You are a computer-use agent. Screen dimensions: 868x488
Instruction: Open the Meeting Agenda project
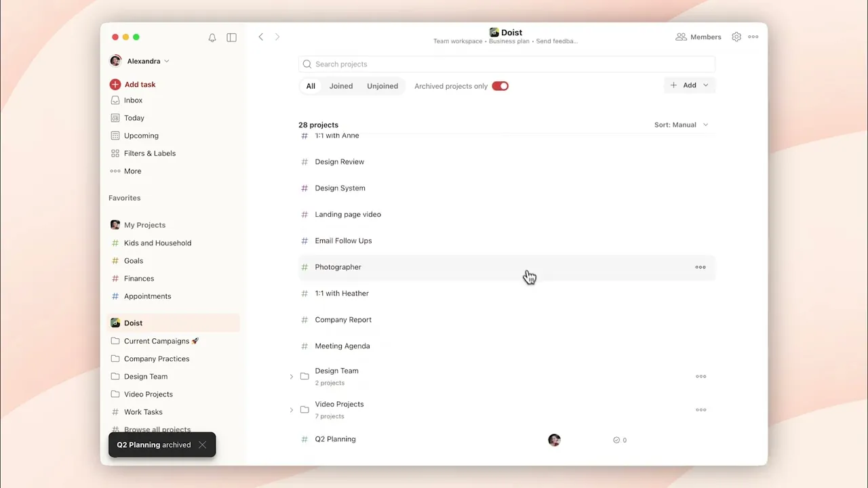(507, 346)
